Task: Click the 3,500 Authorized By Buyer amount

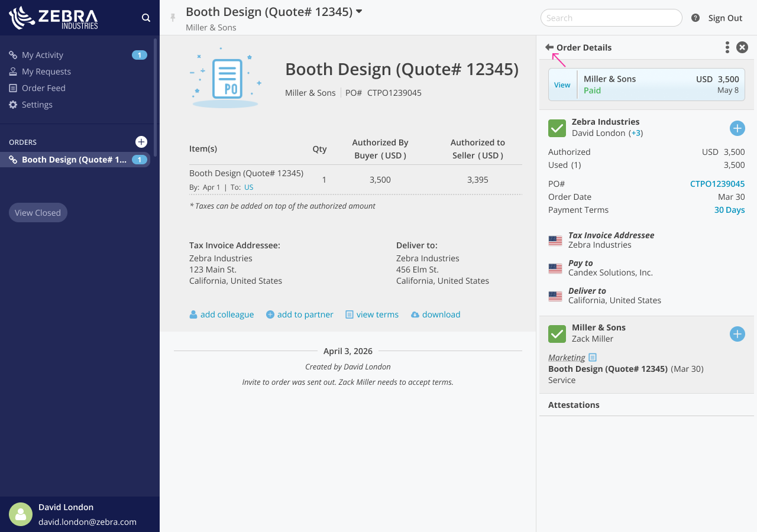Action: pyautogui.click(x=380, y=180)
